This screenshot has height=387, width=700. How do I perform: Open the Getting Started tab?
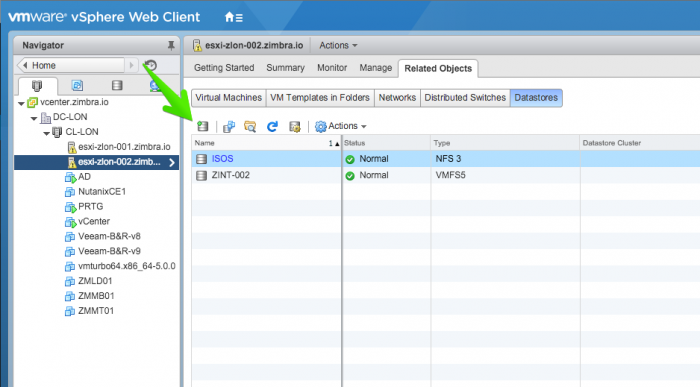(x=224, y=68)
